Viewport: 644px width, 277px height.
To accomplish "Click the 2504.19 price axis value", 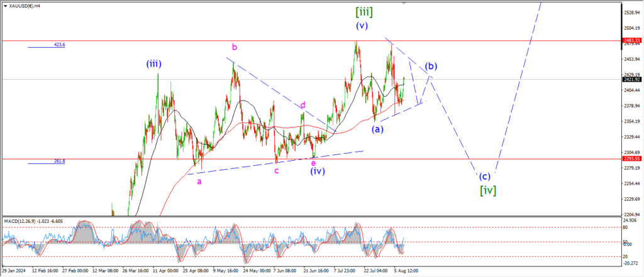I will coord(632,28).
